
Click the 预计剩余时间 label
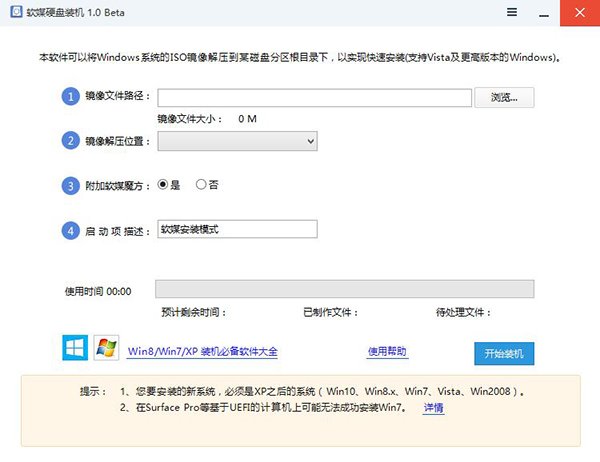point(194,312)
